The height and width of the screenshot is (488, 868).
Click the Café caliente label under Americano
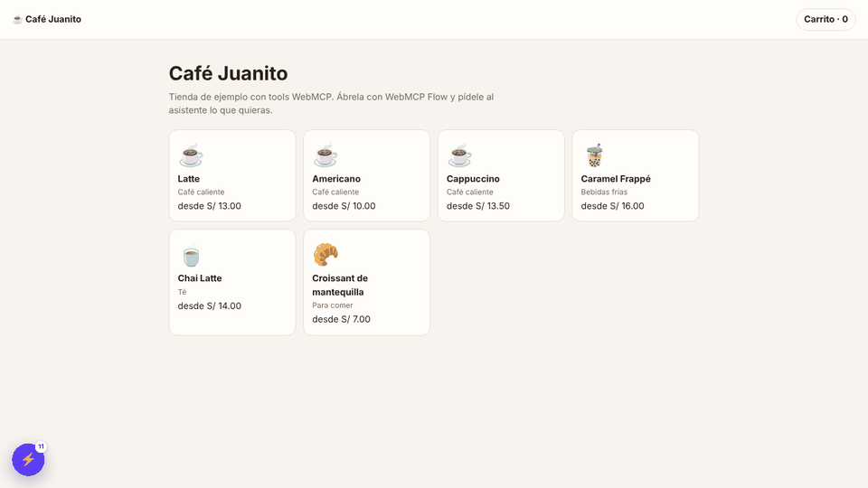coord(335,192)
